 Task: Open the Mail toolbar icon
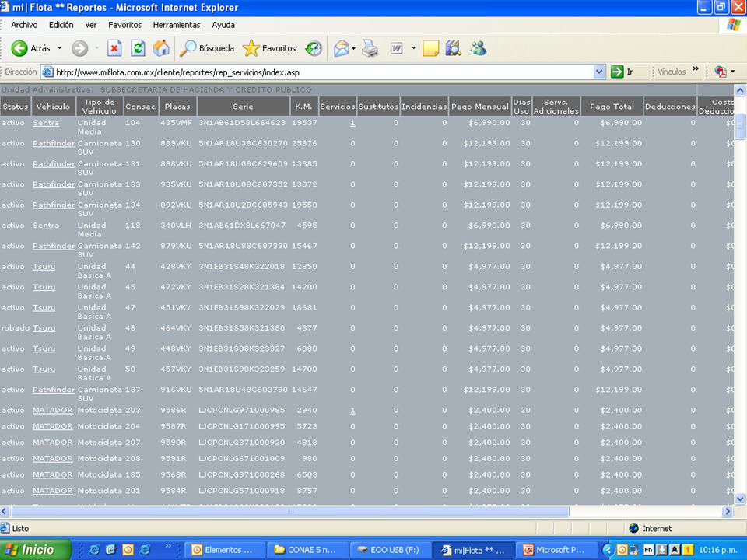[341, 48]
